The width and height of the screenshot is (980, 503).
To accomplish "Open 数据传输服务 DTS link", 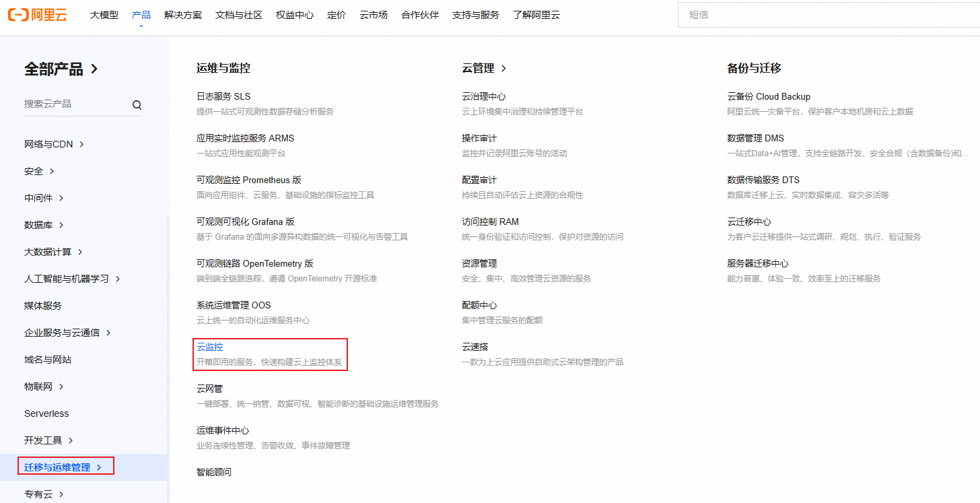I will coord(763,180).
